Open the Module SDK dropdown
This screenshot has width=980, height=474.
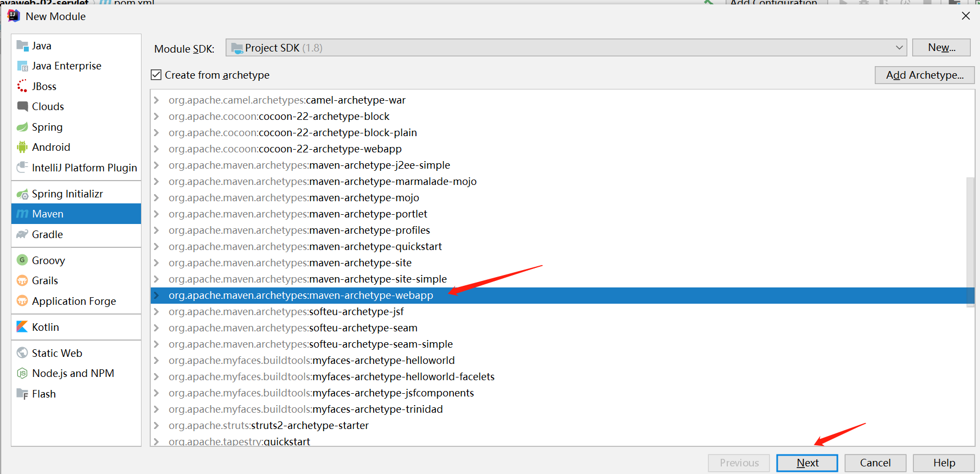566,48
